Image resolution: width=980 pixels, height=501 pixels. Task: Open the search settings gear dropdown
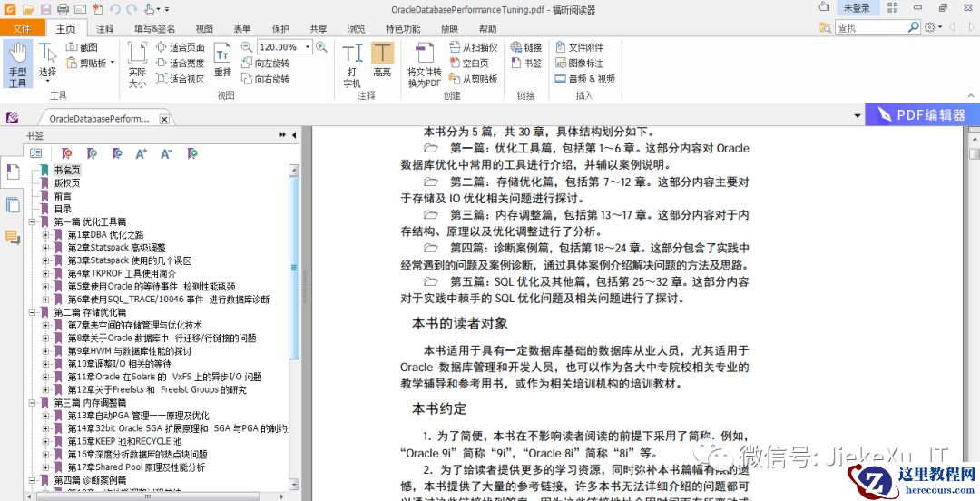(x=932, y=27)
